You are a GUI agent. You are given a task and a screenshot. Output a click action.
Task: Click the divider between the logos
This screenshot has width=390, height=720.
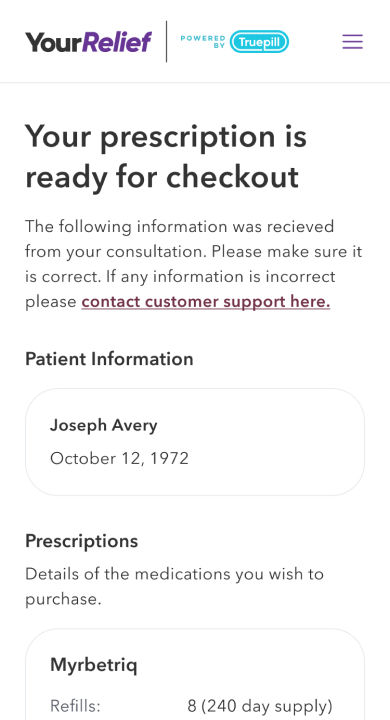click(166, 42)
